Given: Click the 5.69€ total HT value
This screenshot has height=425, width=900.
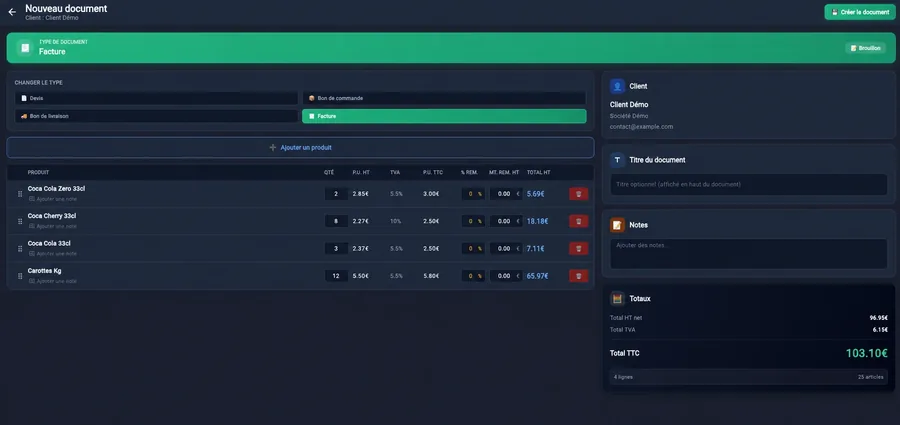Looking at the screenshot, I should point(535,194).
